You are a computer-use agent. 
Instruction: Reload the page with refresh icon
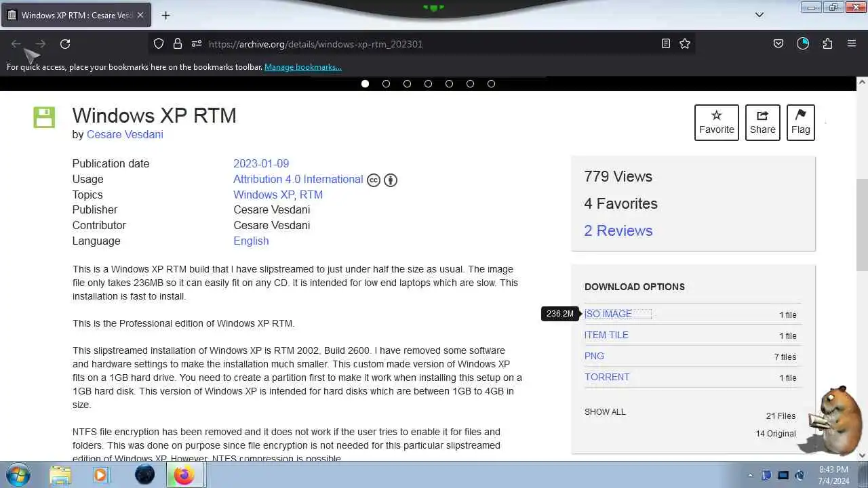(x=65, y=44)
